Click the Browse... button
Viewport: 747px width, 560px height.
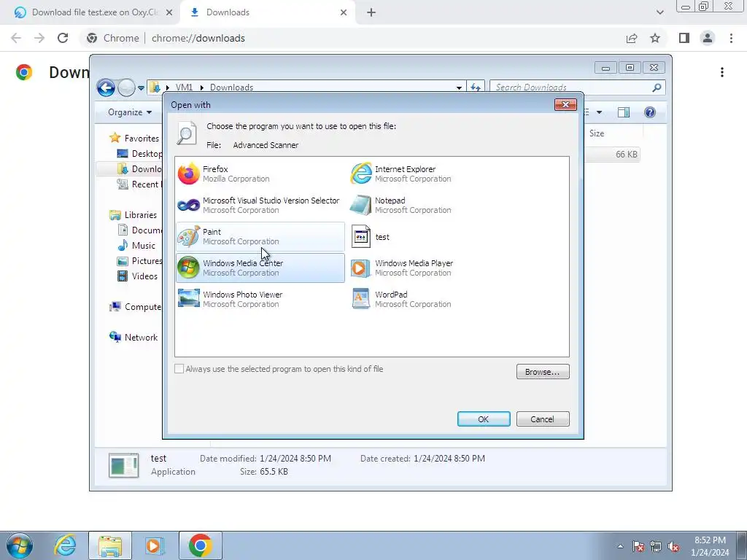pos(543,372)
